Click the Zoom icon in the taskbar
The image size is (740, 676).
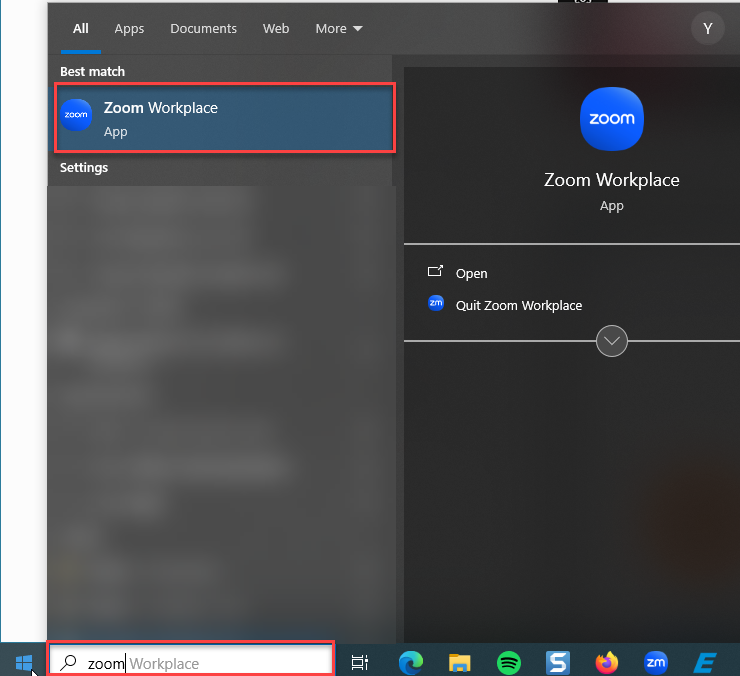point(656,662)
